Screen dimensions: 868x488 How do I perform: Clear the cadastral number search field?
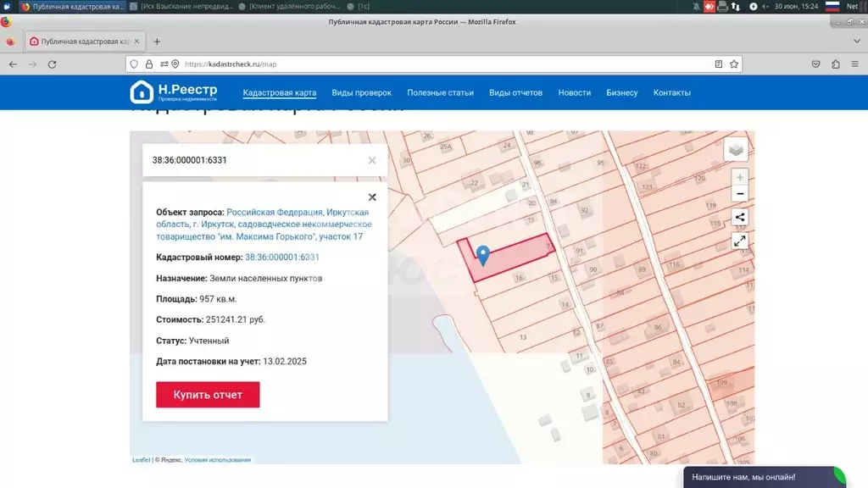(372, 160)
